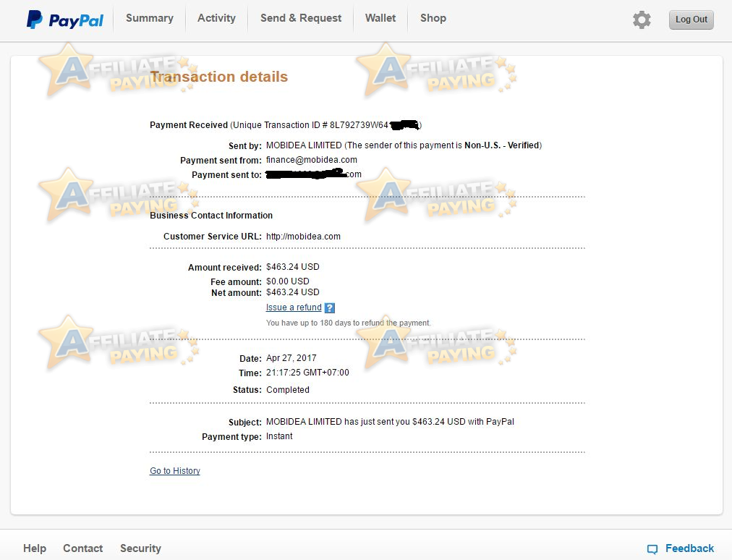Switch to the Activity tab
Image resolution: width=732 pixels, height=560 pixels.
coord(216,18)
